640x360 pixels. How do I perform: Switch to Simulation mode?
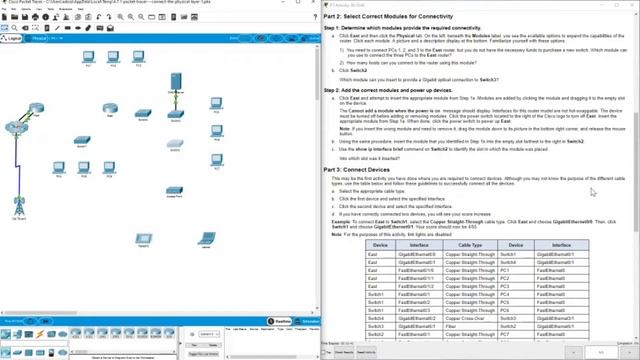click(307, 321)
